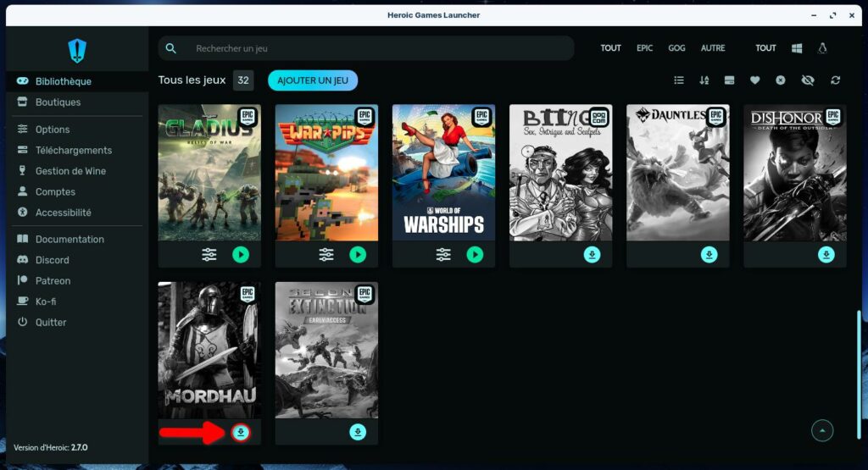Toggle favorites-only heart filter
The image size is (868, 470).
pyautogui.click(x=754, y=80)
